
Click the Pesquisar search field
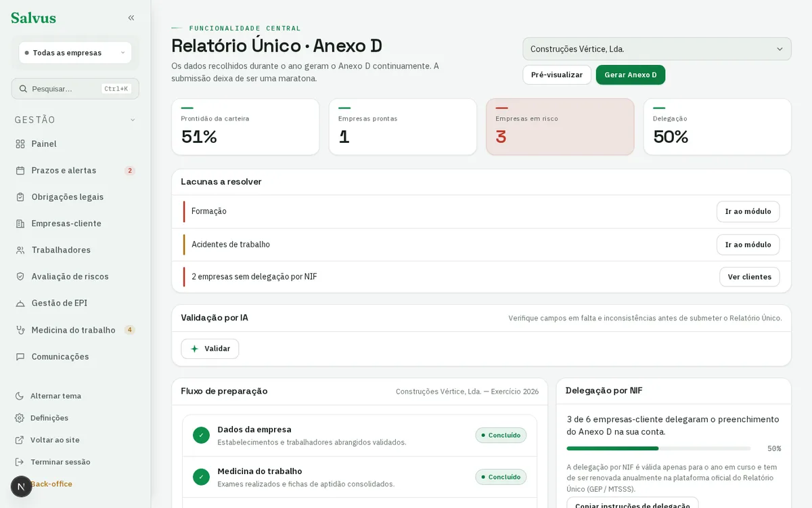pyautogui.click(x=75, y=89)
